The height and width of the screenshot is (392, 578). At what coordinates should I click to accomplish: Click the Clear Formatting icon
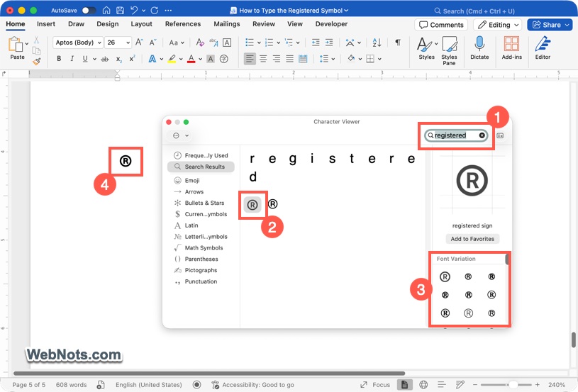tap(200, 43)
